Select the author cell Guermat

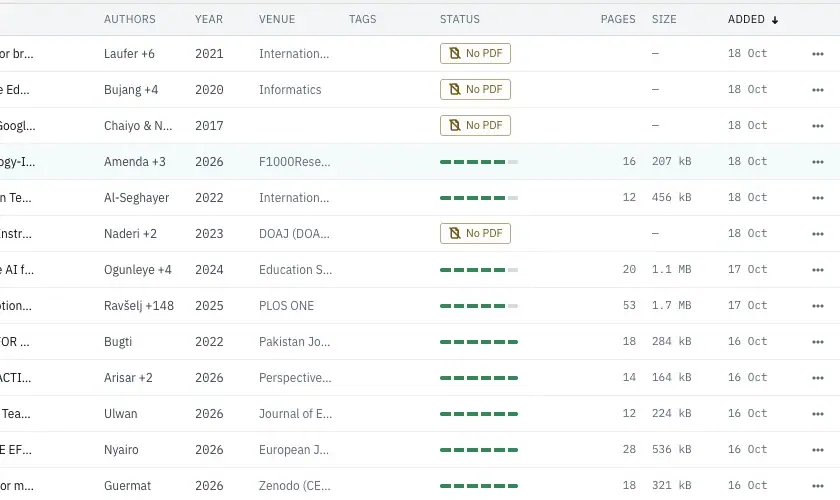128,486
